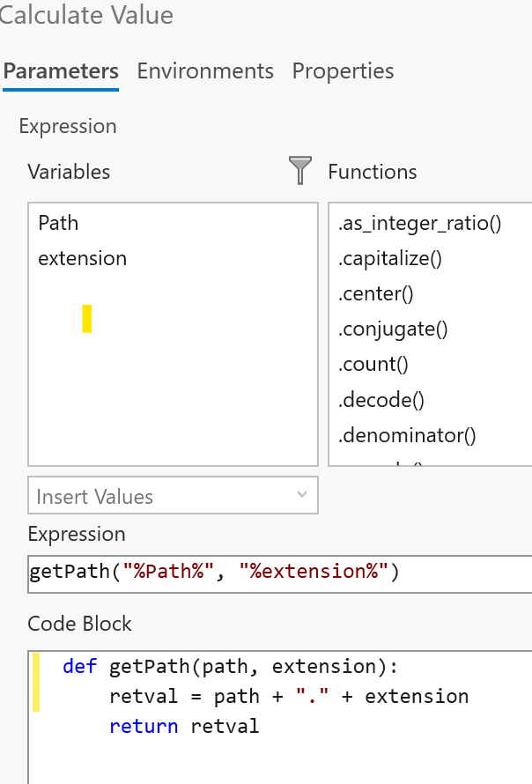This screenshot has width=532, height=784.
Task: Select the .center() function
Action: (x=375, y=294)
